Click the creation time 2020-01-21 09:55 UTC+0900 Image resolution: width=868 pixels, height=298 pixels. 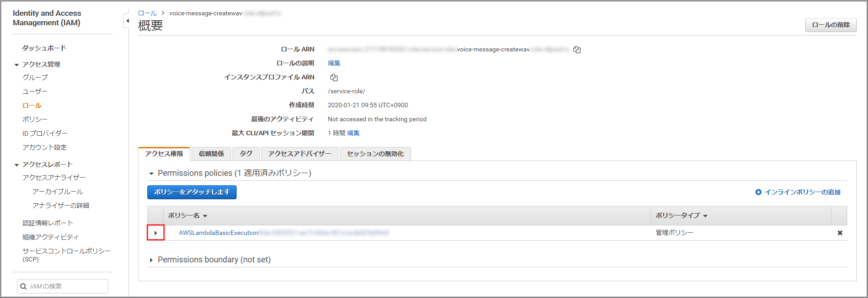pyautogui.click(x=368, y=105)
